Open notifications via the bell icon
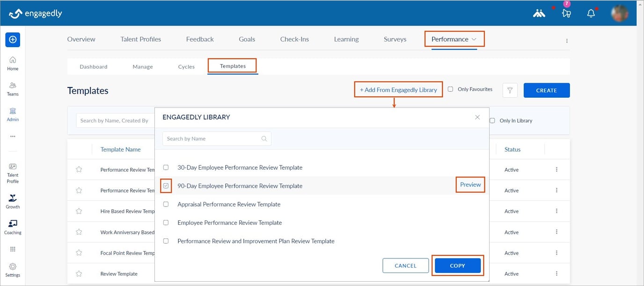Viewport: 644px width, 286px height. point(591,13)
